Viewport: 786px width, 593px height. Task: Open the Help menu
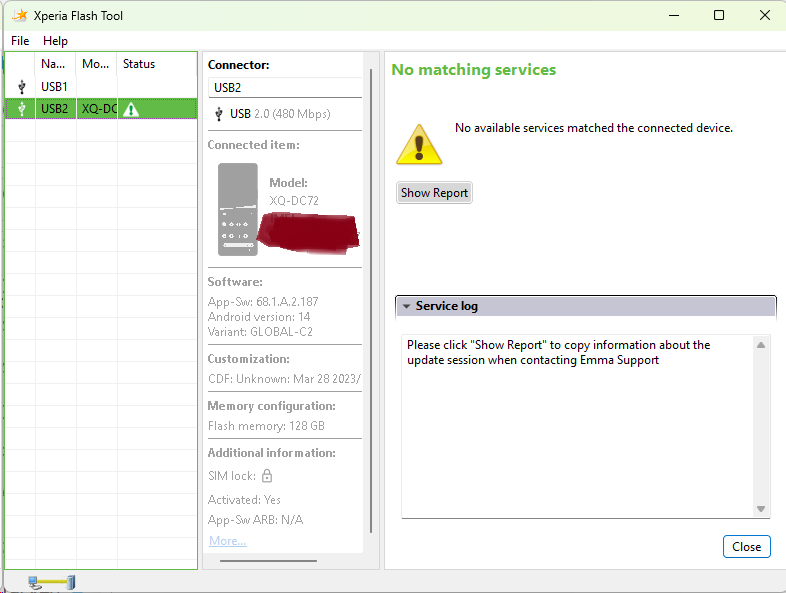55,41
